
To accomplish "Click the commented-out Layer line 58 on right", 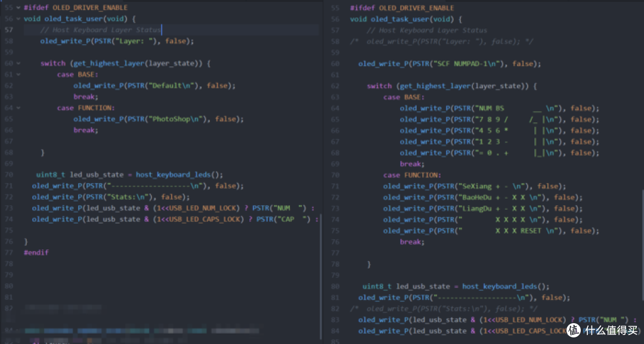I will (441, 42).
